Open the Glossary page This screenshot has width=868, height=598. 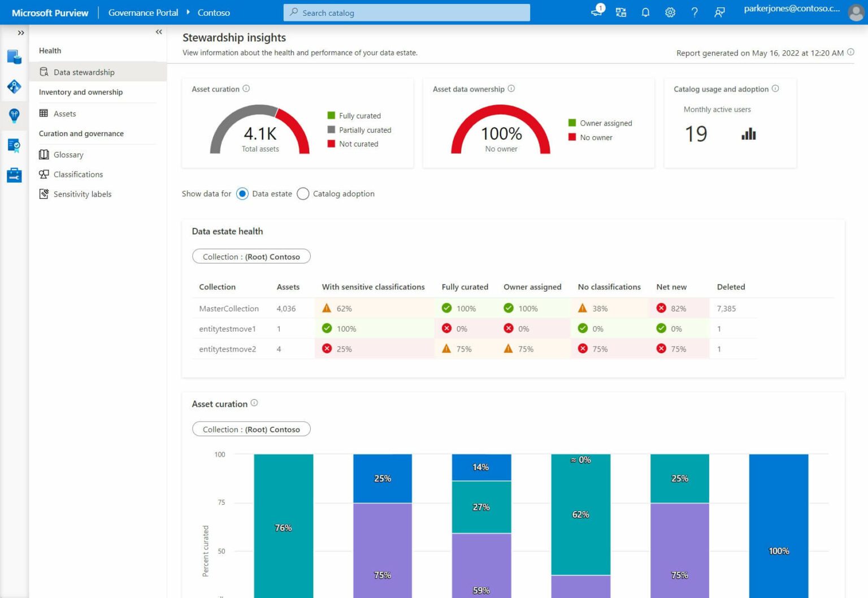tap(68, 154)
